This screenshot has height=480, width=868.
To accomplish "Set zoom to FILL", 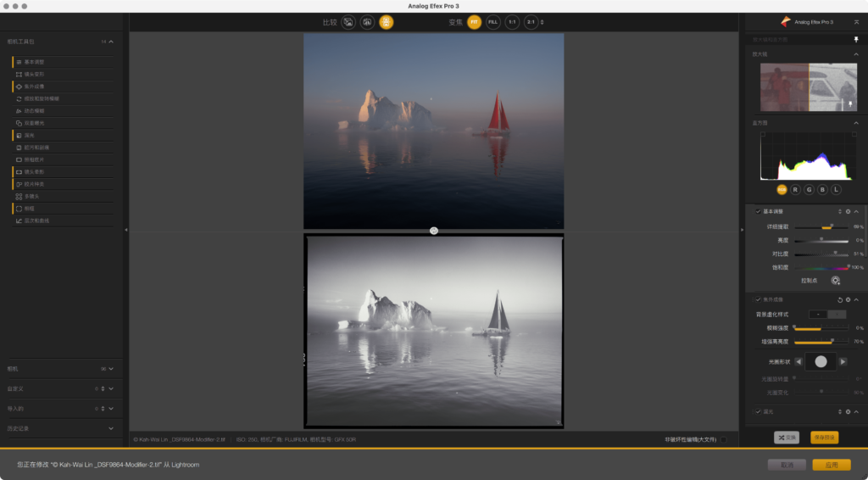I will point(492,22).
